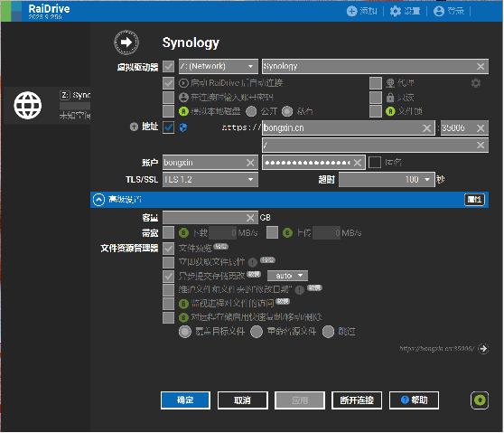Screen dimensions: 504x433
Task: Toggle the 文件浏览 checkbox
Action: pos(168,248)
